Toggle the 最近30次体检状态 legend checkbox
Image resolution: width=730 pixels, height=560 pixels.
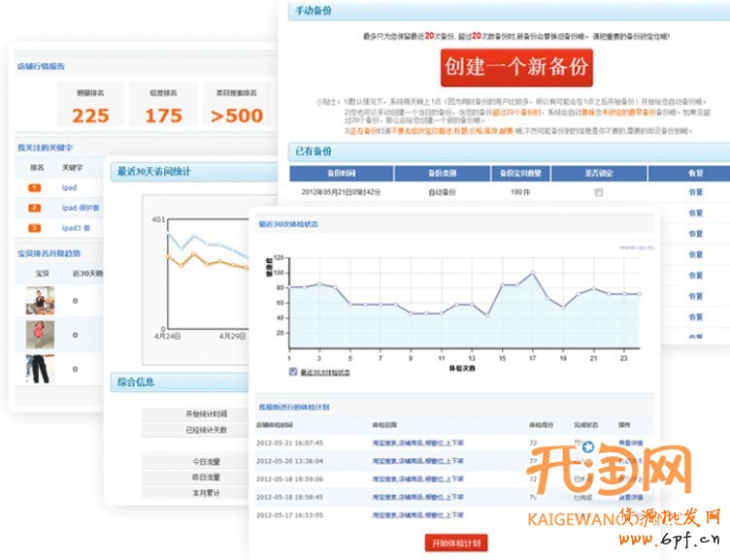coord(293,372)
